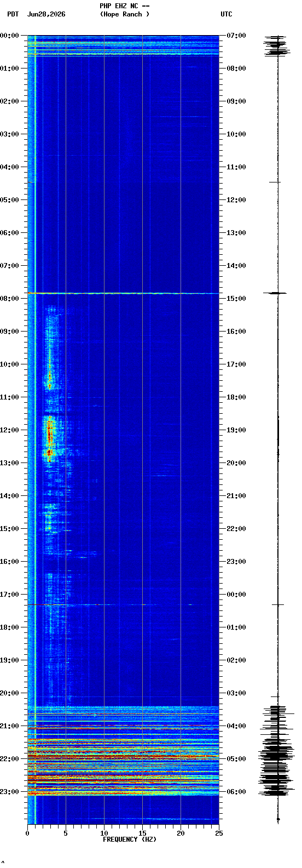
Task: Click the 16:00 PDT time label
Action: coord(9,561)
